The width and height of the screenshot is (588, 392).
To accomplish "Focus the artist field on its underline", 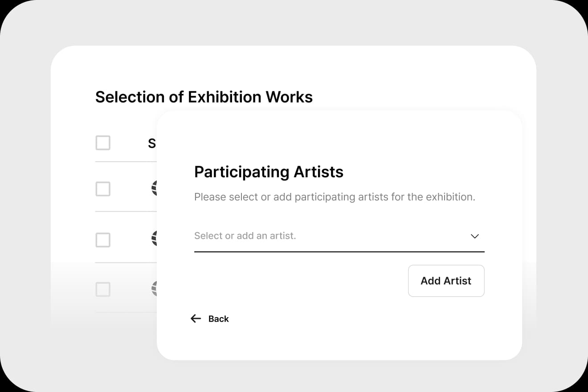I will click(339, 252).
